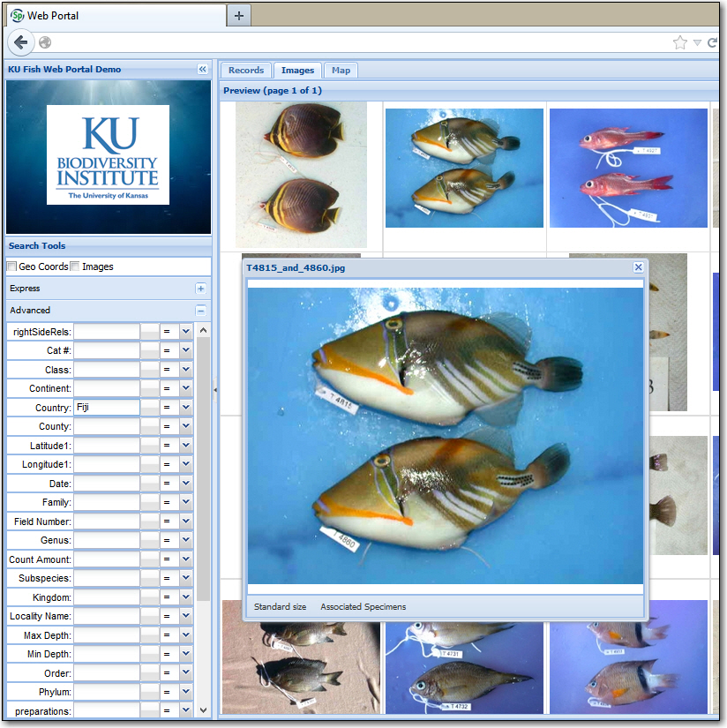Open operator dropdown for Date field
Image resolution: width=727 pixels, height=728 pixels.
186,483
